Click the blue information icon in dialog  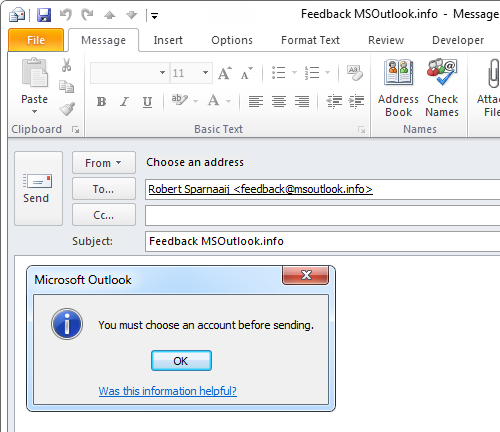click(67, 324)
